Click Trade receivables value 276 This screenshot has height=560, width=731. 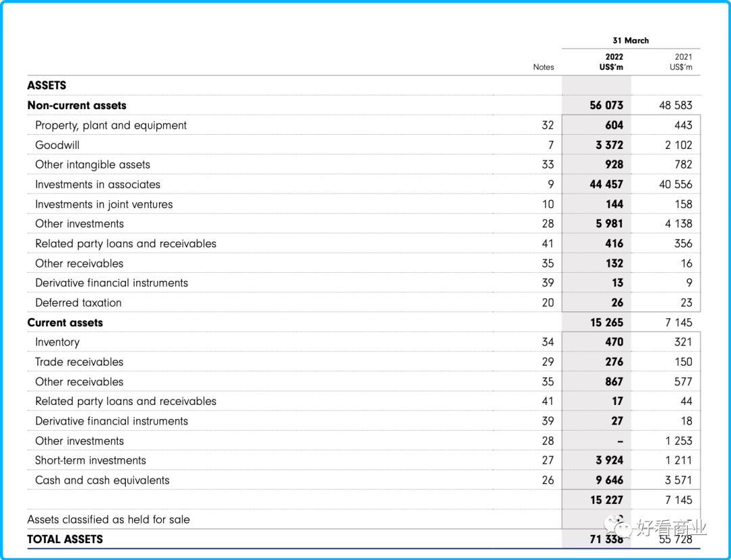tap(614, 362)
